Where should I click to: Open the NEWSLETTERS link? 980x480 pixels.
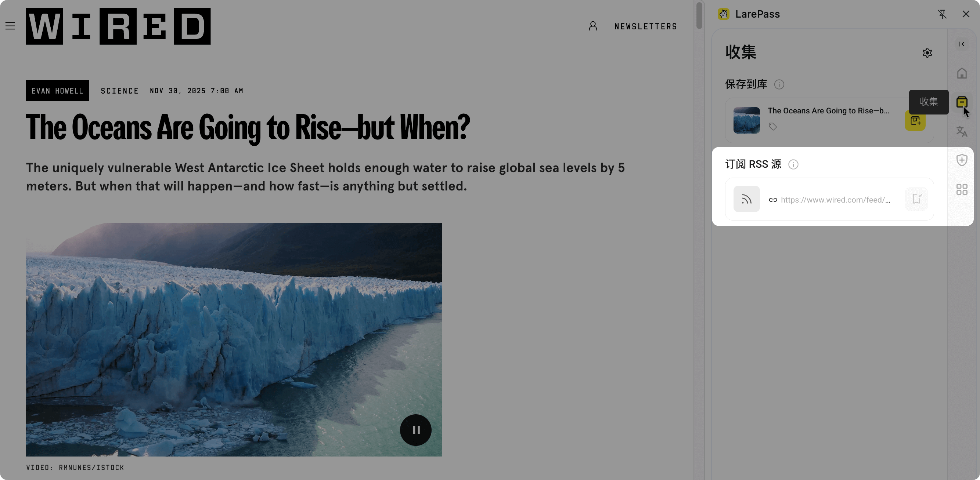click(x=646, y=26)
